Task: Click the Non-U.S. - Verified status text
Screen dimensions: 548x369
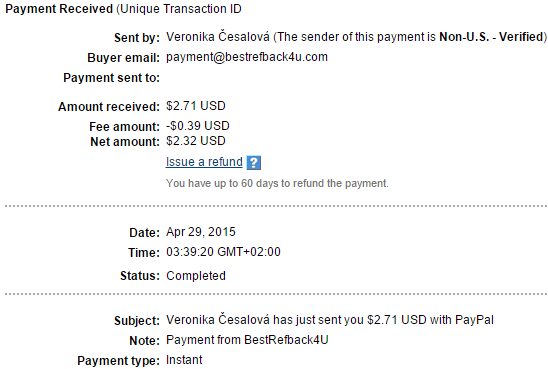Action: tap(491, 37)
